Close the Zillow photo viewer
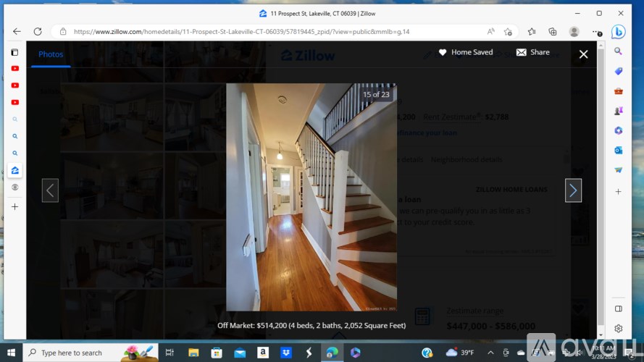Image resolution: width=644 pixels, height=362 pixels. coord(583,54)
